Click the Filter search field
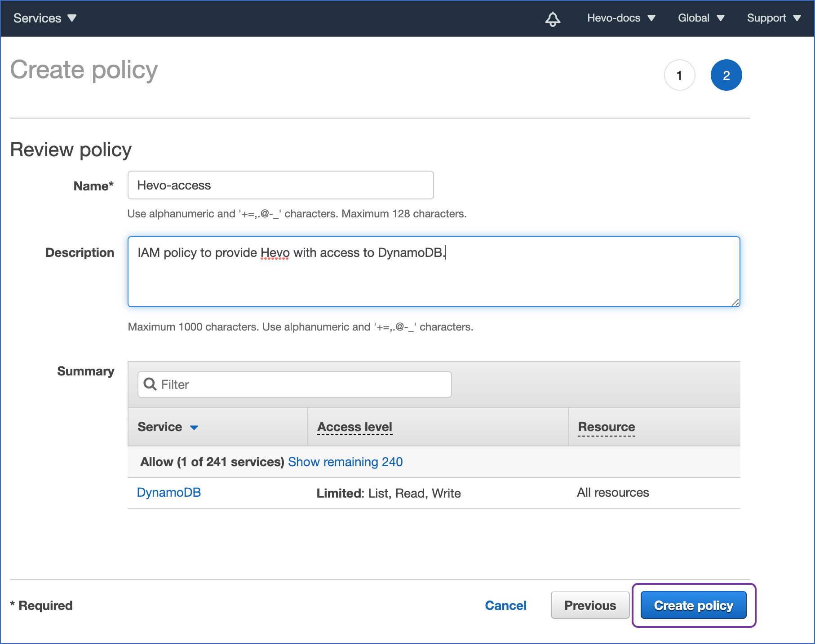The width and height of the screenshot is (815, 644). (294, 384)
